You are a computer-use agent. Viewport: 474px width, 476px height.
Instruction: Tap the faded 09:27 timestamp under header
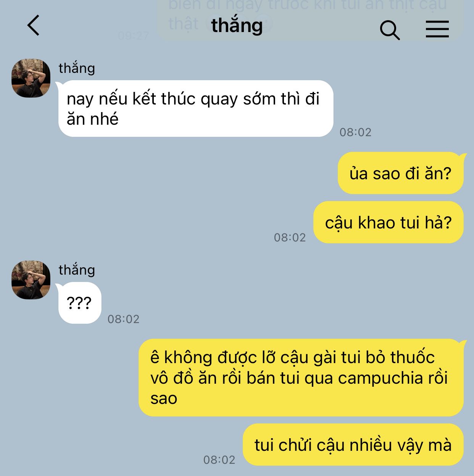pyautogui.click(x=133, y=35)
